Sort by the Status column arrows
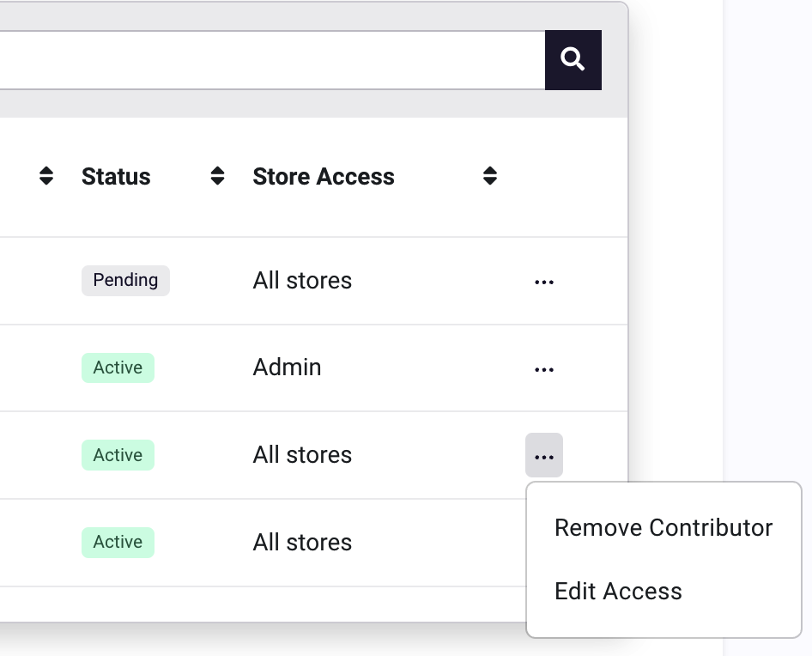812x656 pixels. coord(217,176)
